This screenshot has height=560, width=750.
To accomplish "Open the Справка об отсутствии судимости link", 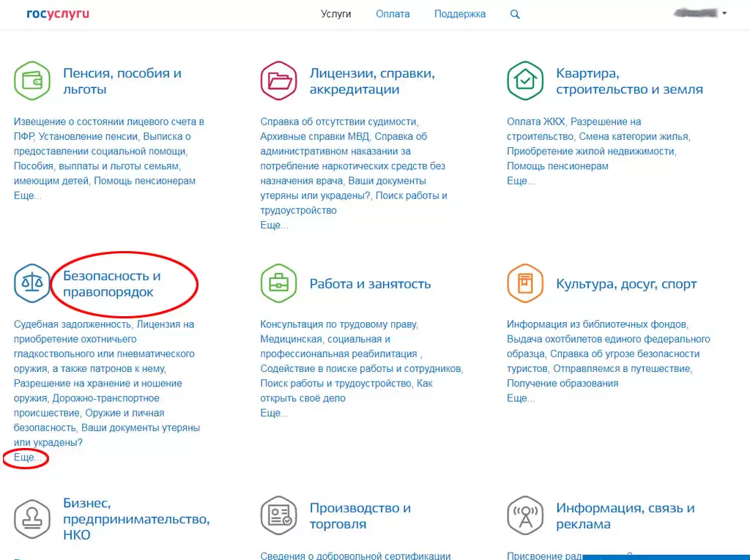I will 338,122.
